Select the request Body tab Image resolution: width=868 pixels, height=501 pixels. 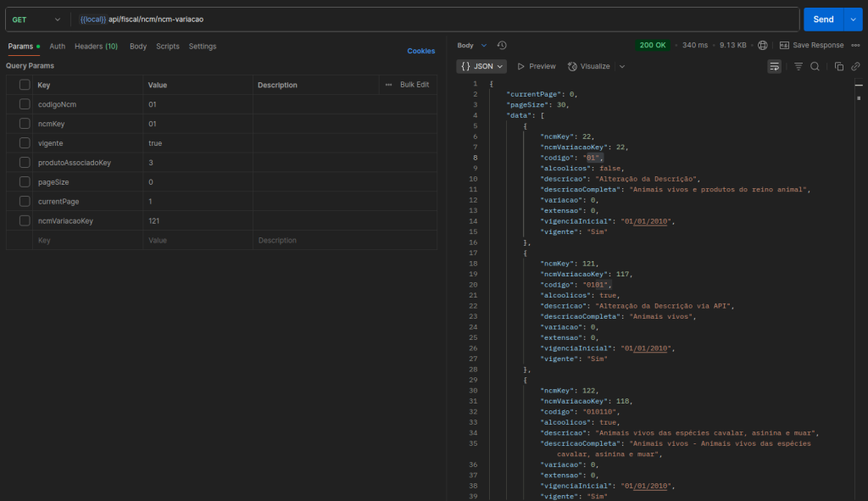[x=138, y=47]
